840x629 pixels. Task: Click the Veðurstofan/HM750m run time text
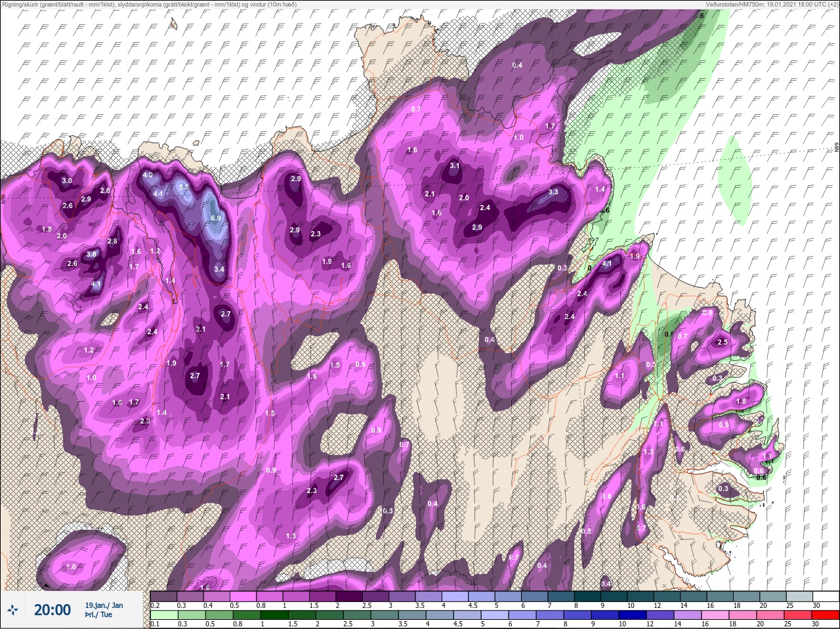772,4
